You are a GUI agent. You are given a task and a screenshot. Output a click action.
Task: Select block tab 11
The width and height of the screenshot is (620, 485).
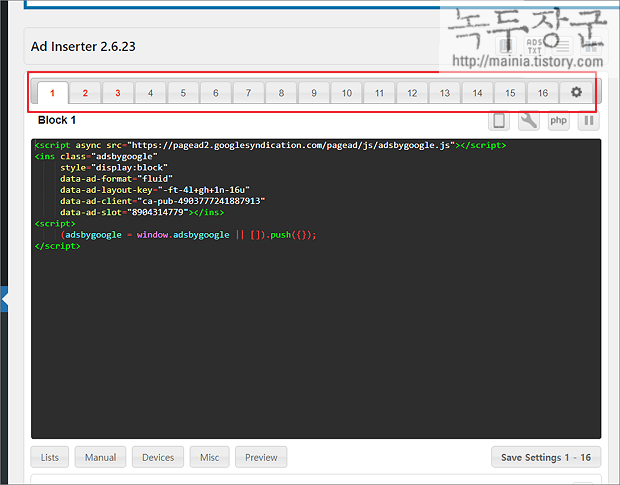pos(379,93)
